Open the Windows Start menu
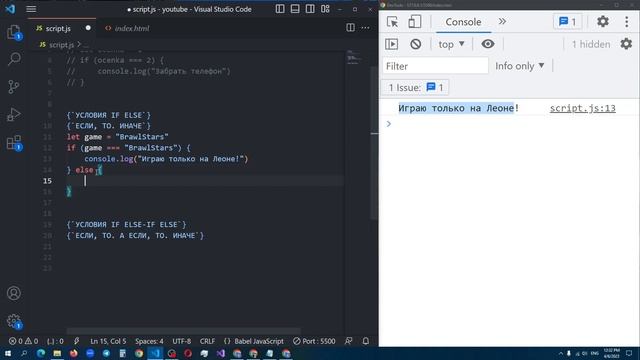This screenshot has width=640, height=360. (7, 353)
